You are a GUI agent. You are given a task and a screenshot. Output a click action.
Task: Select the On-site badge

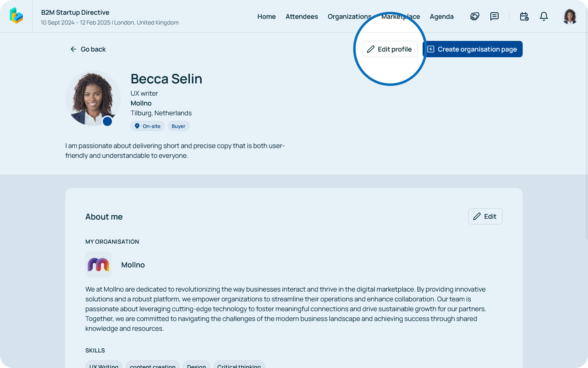tap(147, 126)
